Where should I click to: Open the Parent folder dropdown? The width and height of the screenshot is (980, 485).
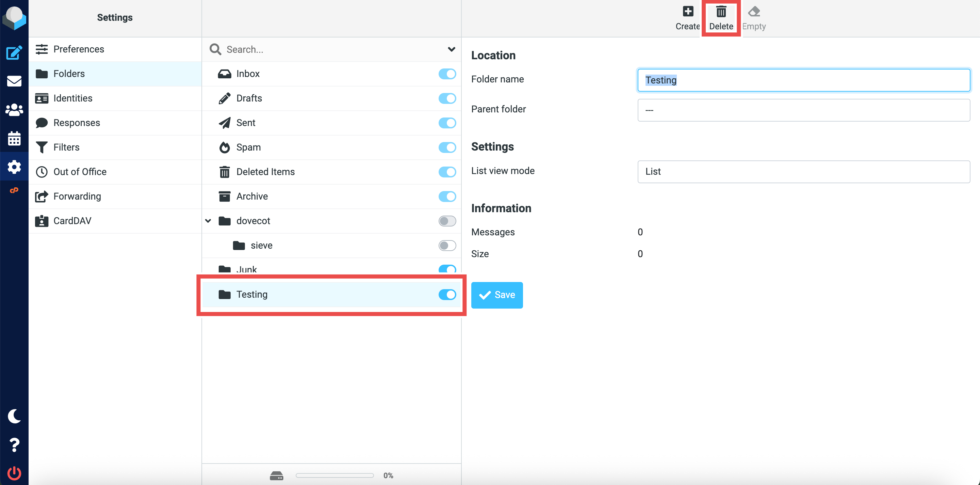point(803,110)
